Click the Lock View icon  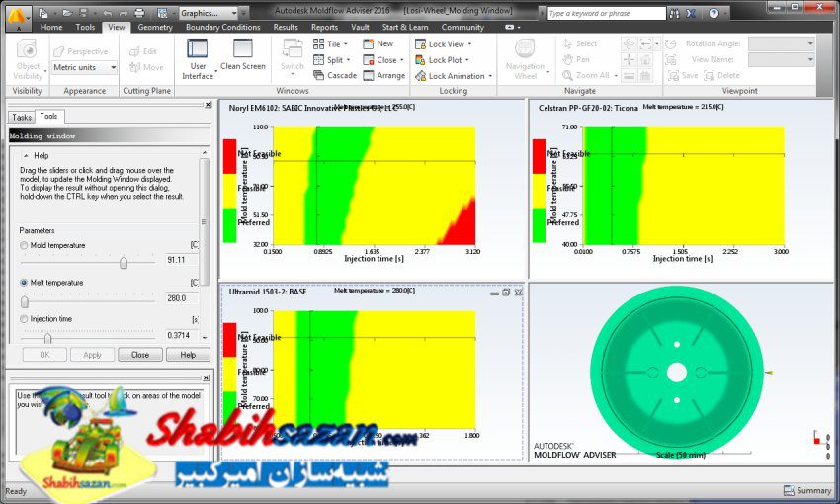coord(420,43)
